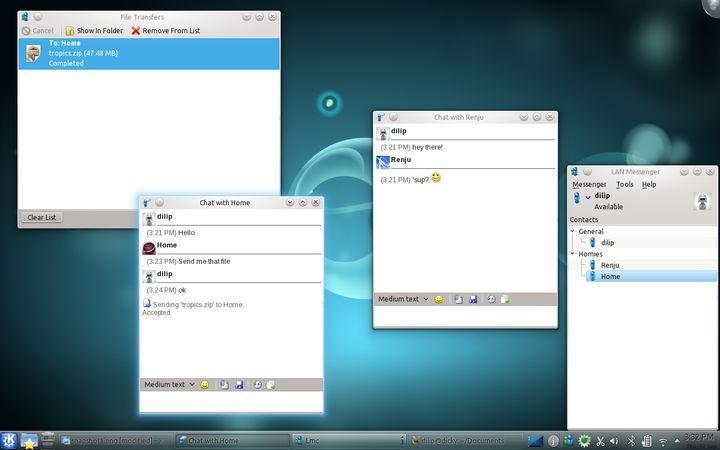Screen dimensions: 720x450
Task: Click the save icon in the Renju chat toolbar
Action: [x=473, y=299]
